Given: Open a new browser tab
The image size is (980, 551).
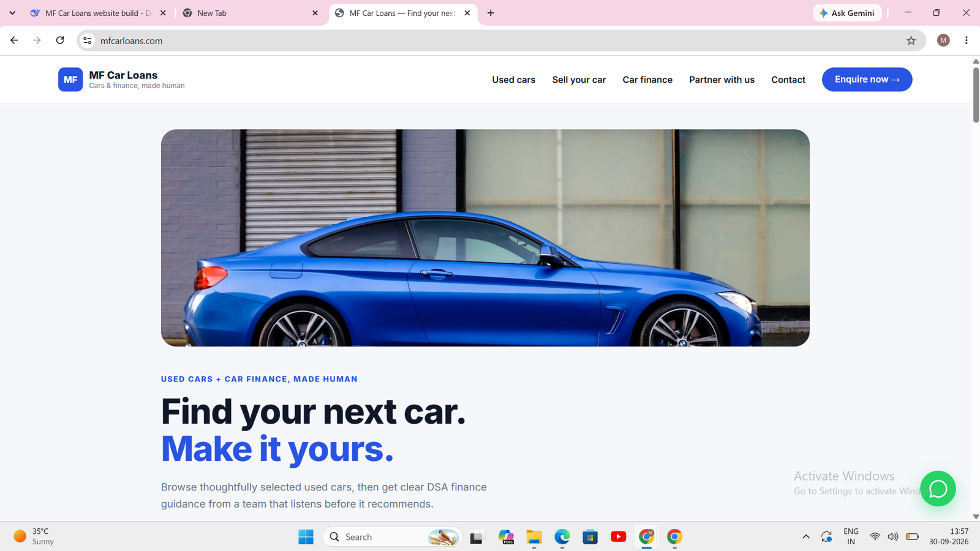Looking at the screenshot, I should pos(491,13).
